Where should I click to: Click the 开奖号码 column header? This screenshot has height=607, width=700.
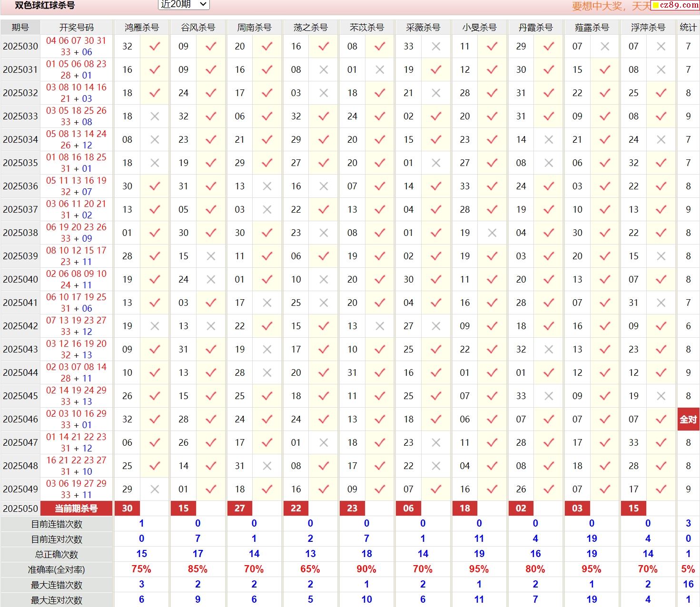click(x=77, y=28)
